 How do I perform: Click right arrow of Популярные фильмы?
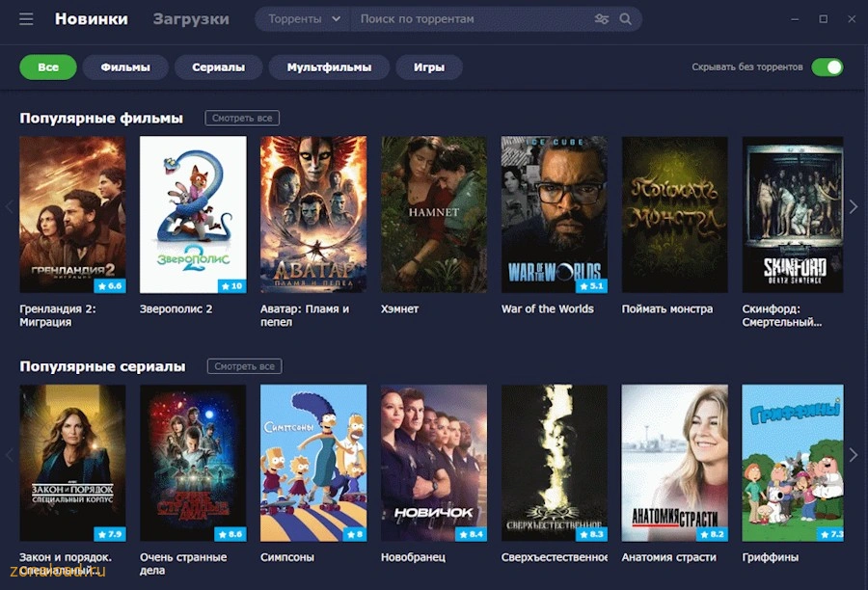[854, 207]
